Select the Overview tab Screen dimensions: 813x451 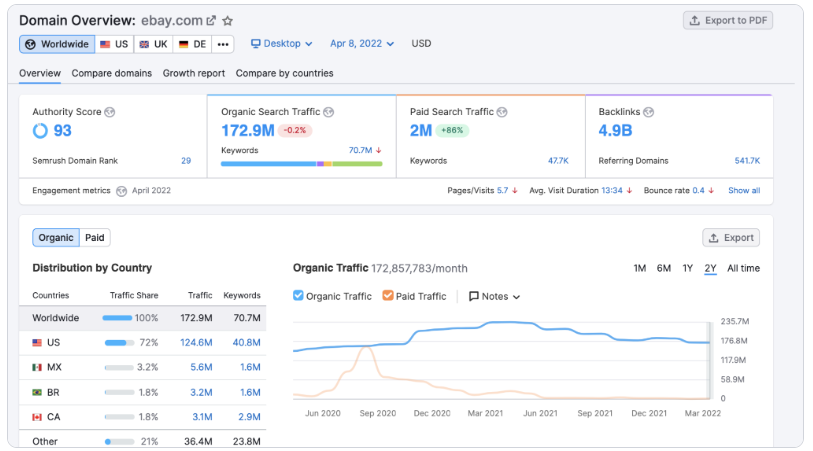point(40,73)
